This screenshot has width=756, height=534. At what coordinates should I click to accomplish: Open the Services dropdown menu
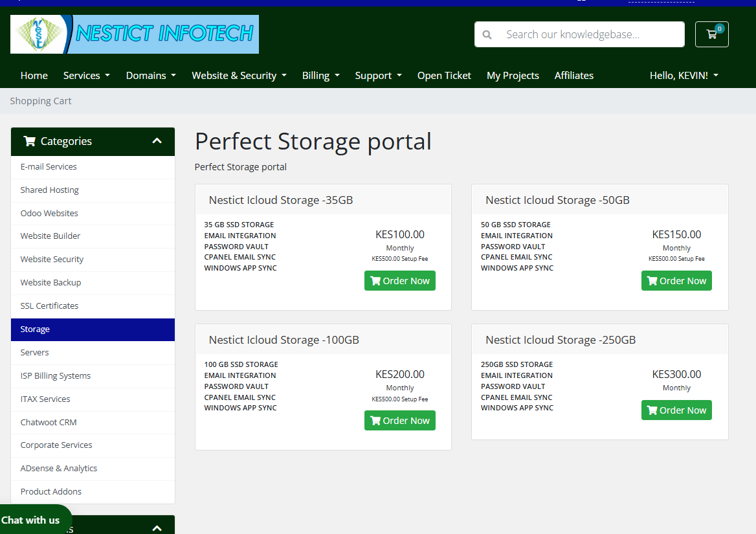click(86, 75)
